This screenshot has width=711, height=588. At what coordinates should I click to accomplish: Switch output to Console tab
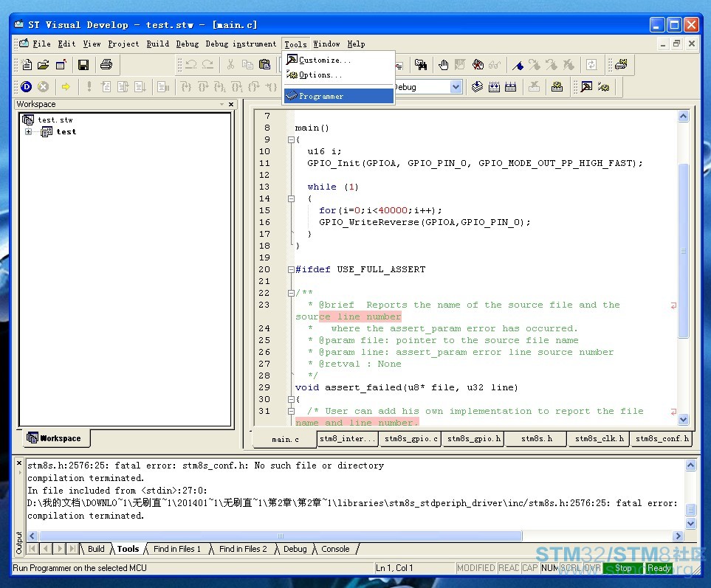(335, 549)
